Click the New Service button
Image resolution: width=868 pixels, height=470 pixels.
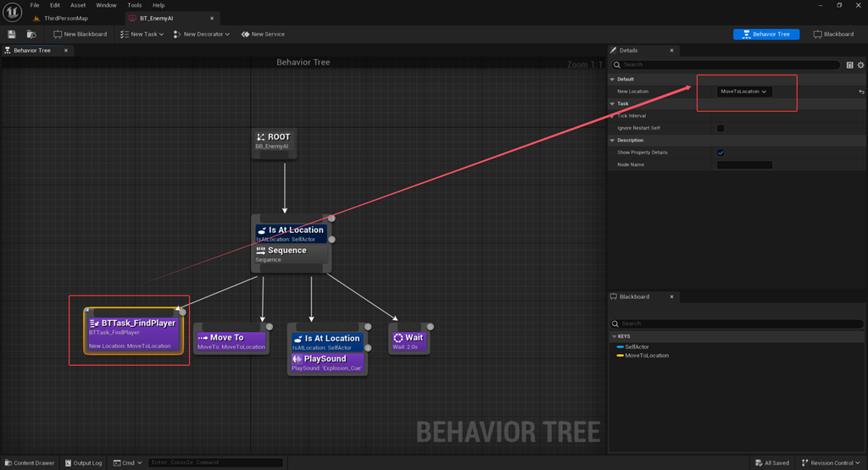tap(263, 34)
